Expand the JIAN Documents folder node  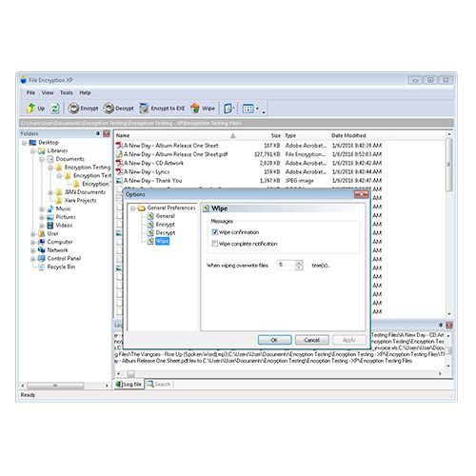(x=50, y=192)
